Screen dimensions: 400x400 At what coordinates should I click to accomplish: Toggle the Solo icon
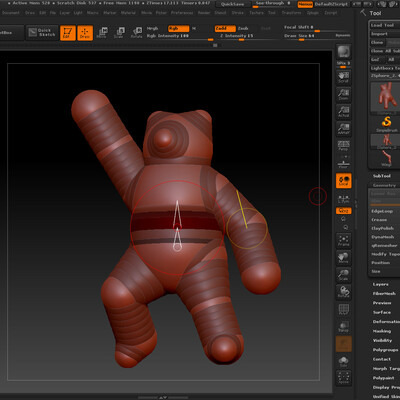point(343,362)
